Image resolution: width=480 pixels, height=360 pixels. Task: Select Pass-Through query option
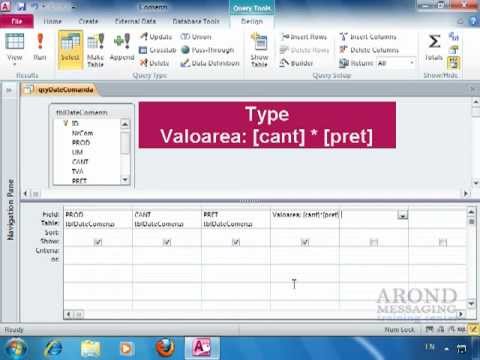tap(207, 50)
